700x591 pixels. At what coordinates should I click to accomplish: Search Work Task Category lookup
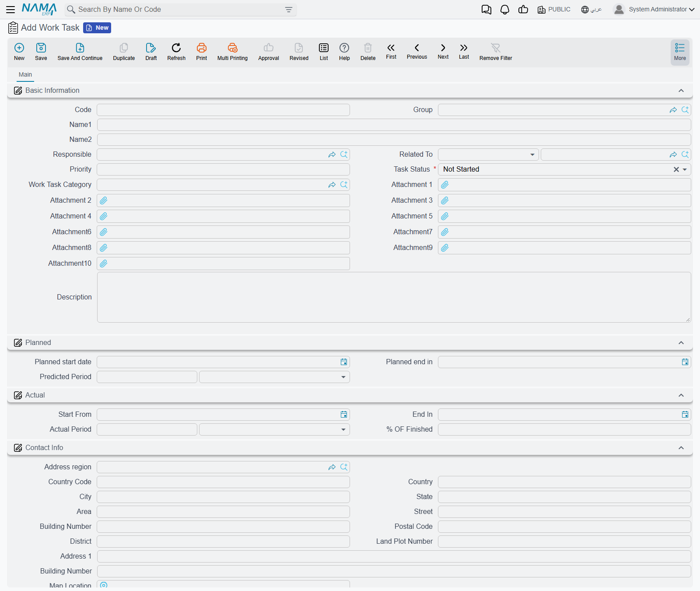point(344,185)
